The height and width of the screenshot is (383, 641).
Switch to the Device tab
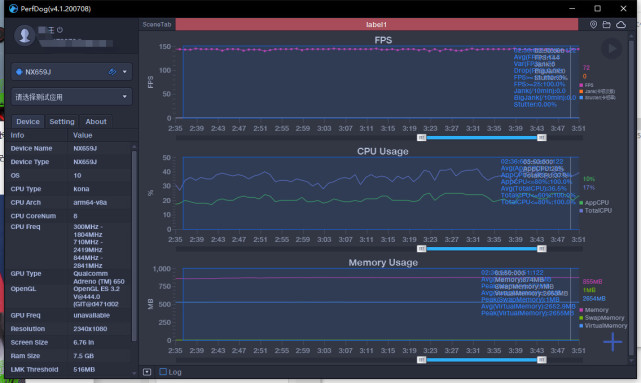[x=28, y=121]
